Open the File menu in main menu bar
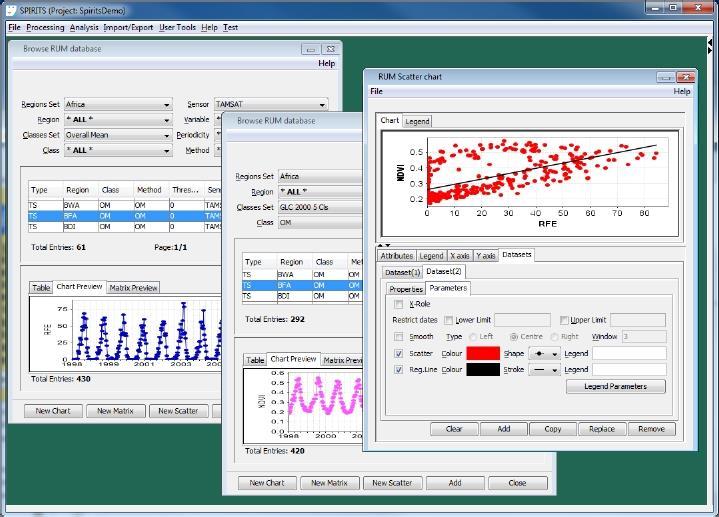 click(x=14, y=27)
